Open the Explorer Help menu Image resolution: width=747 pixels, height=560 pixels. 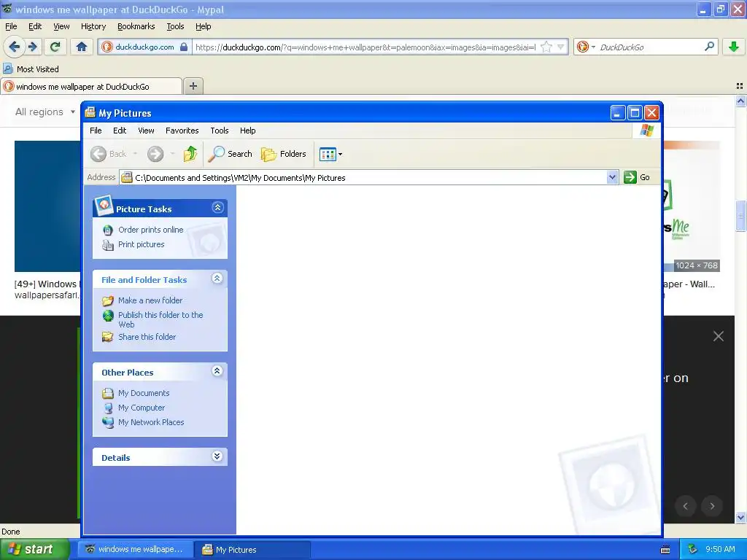pos(247,131)
